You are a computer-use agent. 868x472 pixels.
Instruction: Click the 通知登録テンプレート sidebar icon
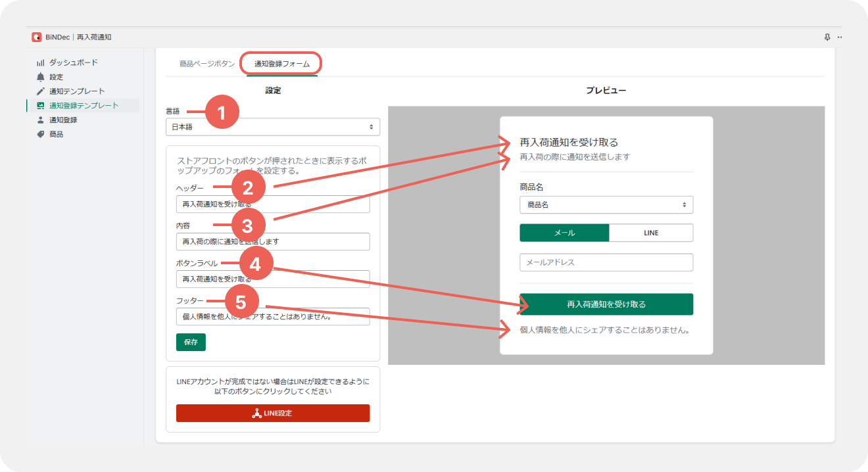tap(40, 106)
